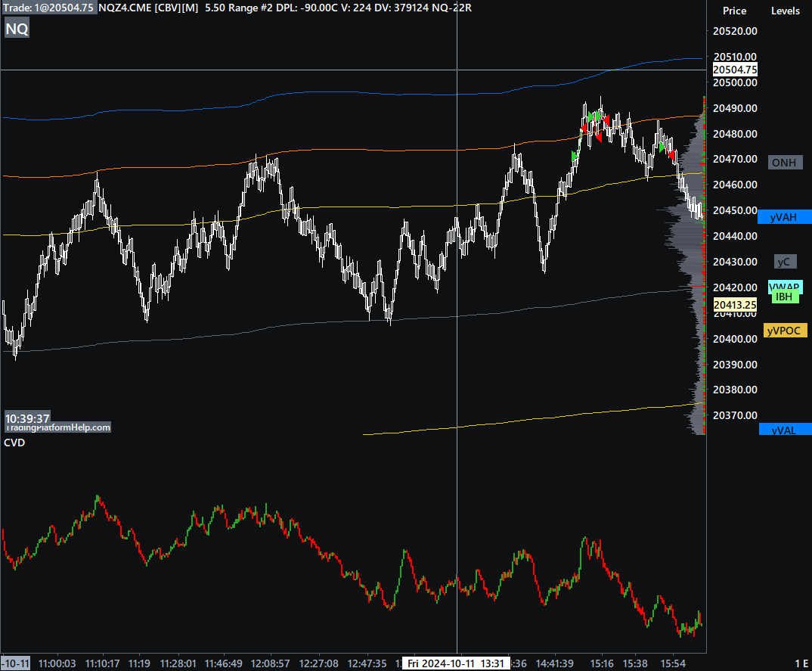Open the TradingPlatformHelp.com link
Image resolution: width=812 pixels, height=671 pixels.
click(x=58, y=427)
